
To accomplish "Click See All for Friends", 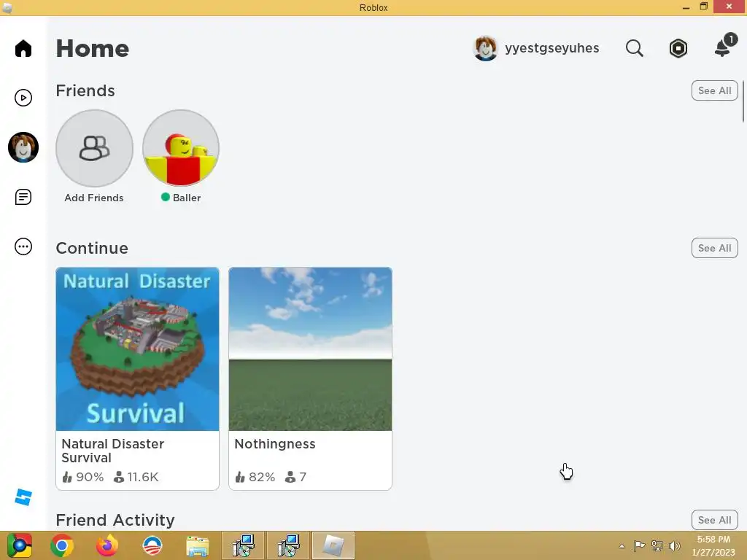I will (715, 90).
